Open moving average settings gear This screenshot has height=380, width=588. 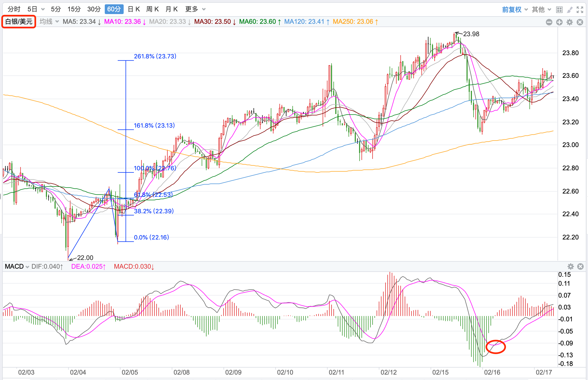pyautogui.click(x=570, y=22)
